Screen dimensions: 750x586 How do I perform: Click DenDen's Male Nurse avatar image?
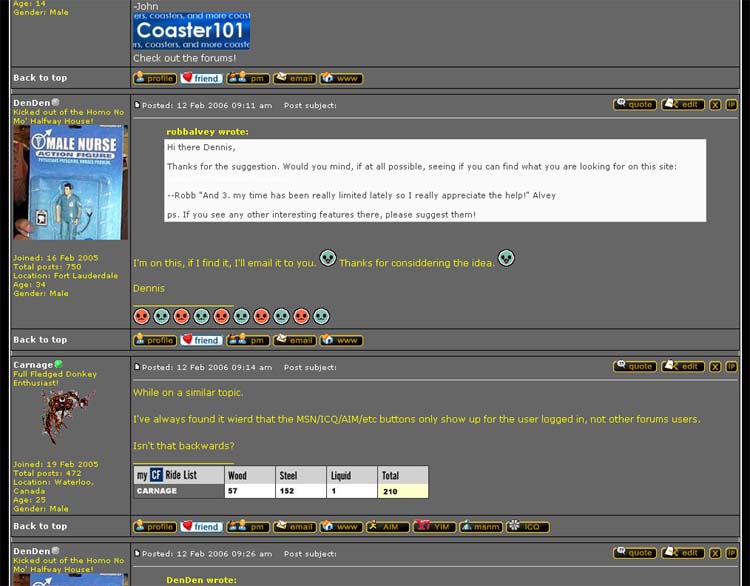70,182
